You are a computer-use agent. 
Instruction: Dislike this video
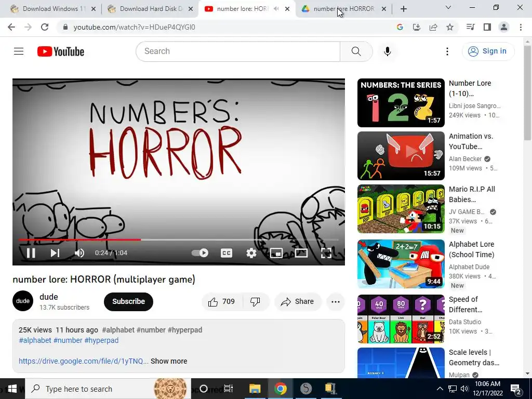tap(256, 302)
